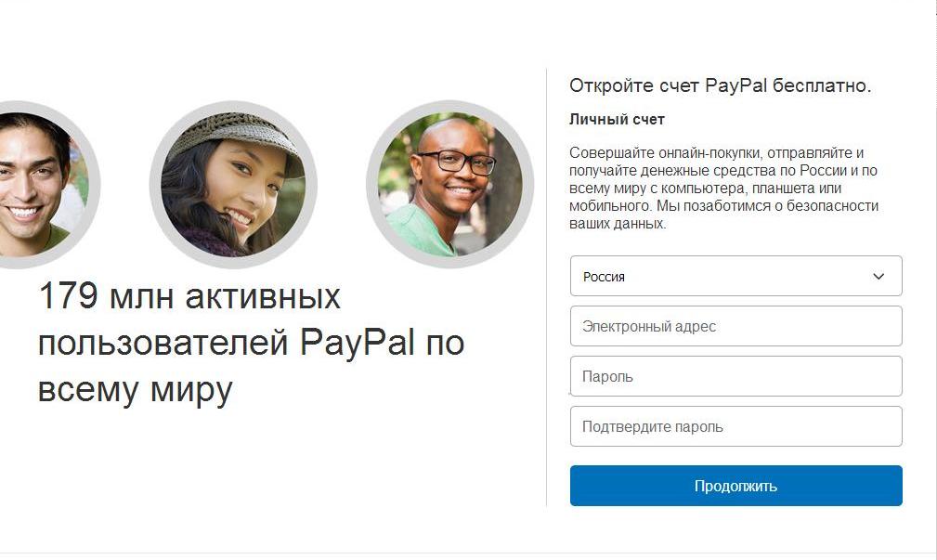Click the Совершайте онлайн-покупки description paragraph
Image resolution: width=937 pixels, height=560 pixels.
pos(723,189)
